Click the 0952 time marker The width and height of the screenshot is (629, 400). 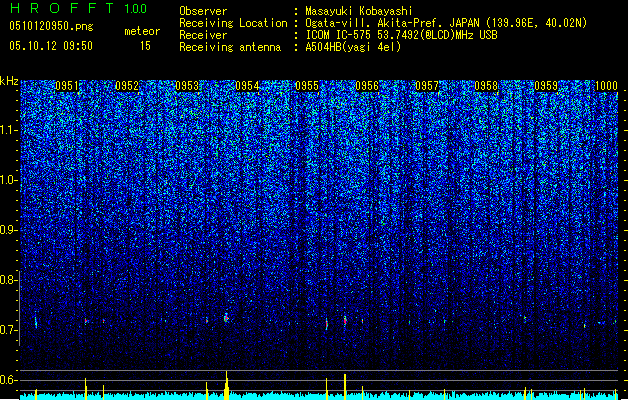tap(127, 85)
